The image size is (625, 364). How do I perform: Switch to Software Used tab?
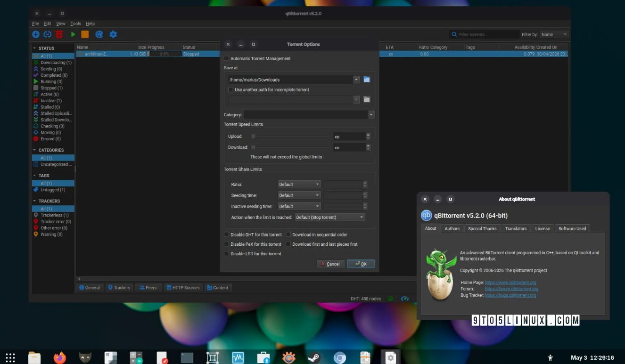click(572, 228)
